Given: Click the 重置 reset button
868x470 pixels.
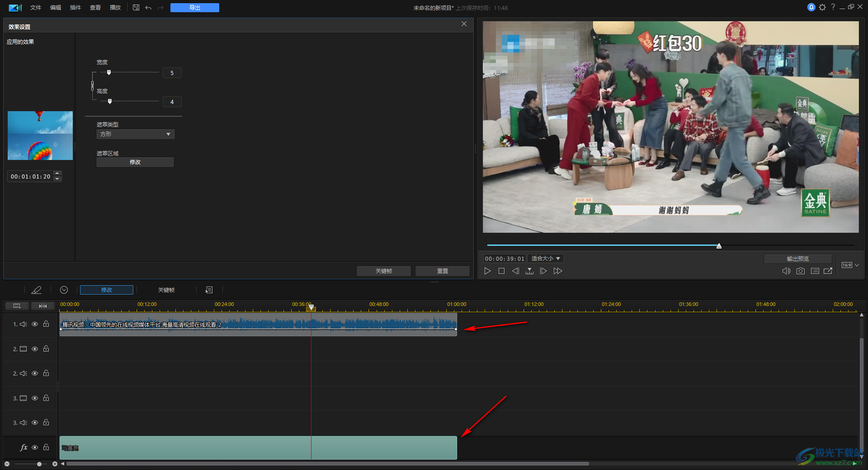Looking at the screenshot, I should click(443, 271).
